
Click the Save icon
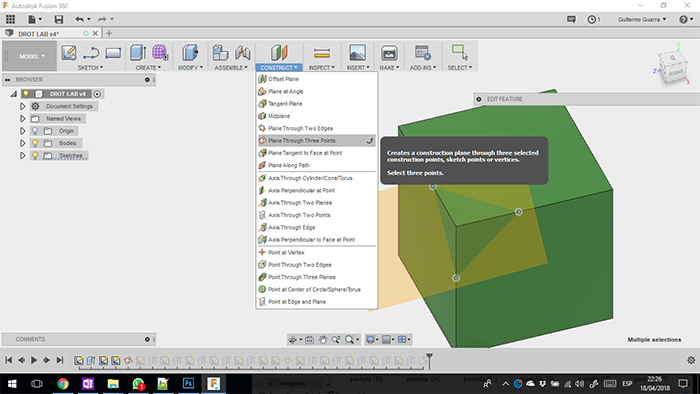pyautogui.click(x=58, y=19)
